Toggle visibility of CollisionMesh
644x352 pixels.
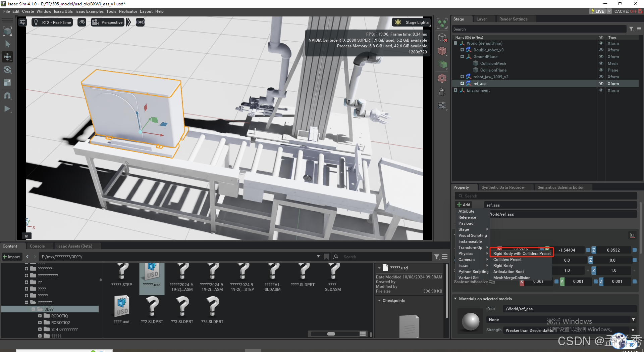(601, 63)
